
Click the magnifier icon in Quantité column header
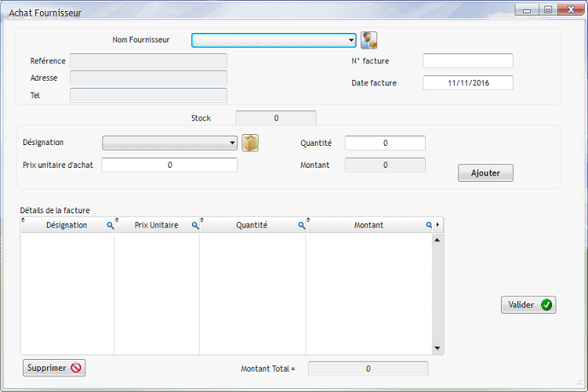coord(302,225)
